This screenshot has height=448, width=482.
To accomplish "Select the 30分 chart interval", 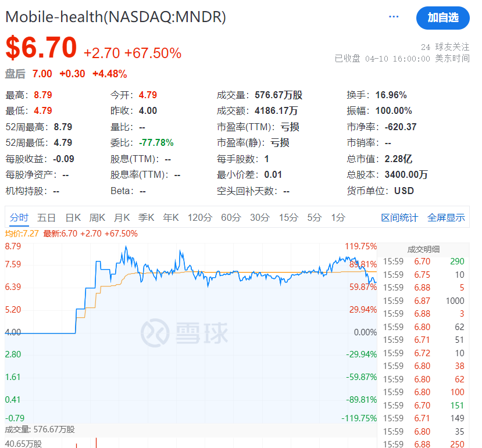I will click(260, 217).
